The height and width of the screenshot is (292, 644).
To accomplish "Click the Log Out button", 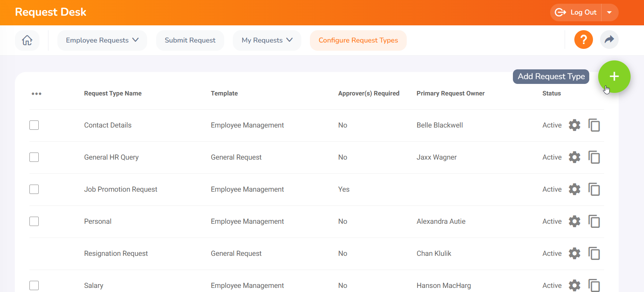I will click(x=576, y=12).
